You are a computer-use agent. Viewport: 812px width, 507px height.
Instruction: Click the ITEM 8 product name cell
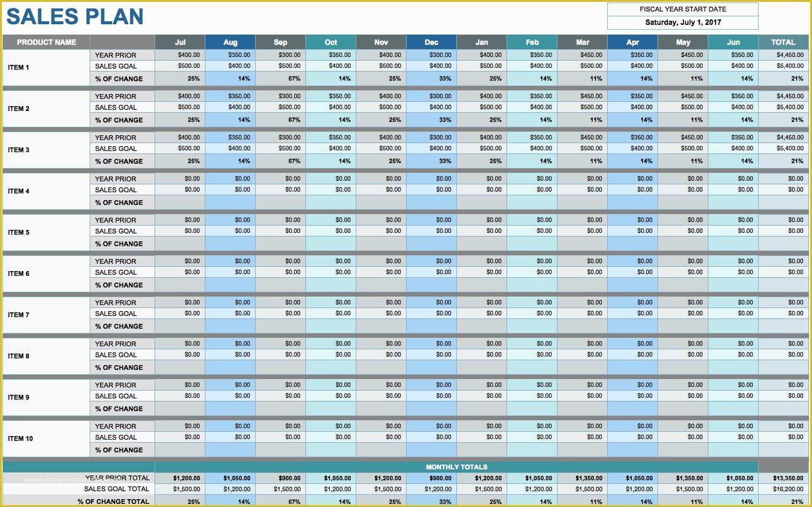[47, 356]
